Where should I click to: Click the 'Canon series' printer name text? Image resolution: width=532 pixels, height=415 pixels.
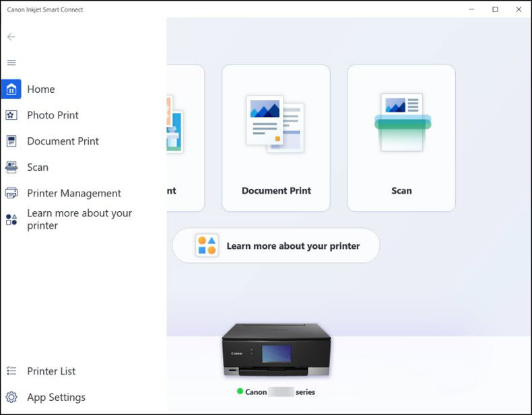(x=280, y=392)
